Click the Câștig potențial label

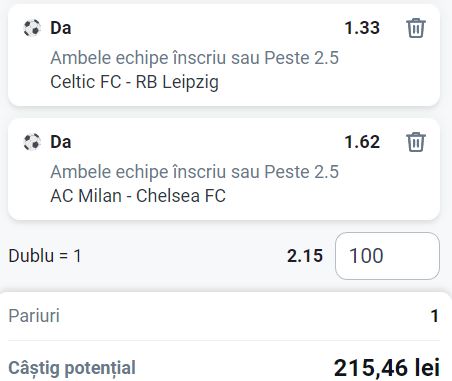click(x=72, y=368)
